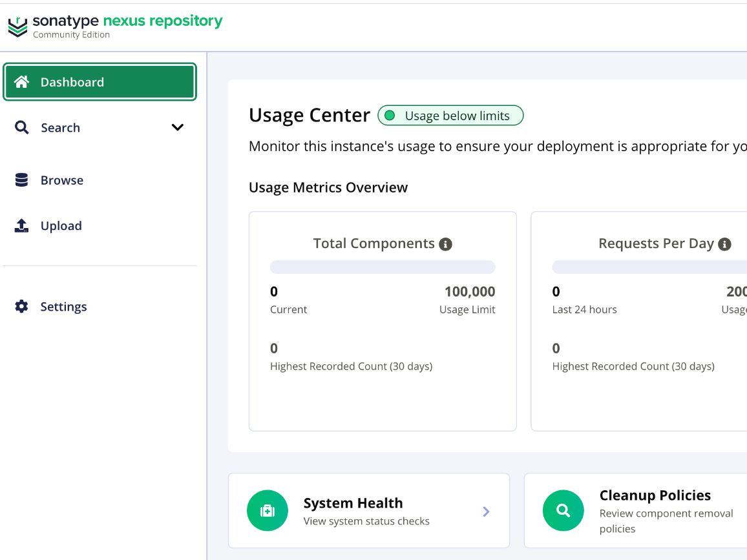Click the Dashboard home icon
Image resolution: width=747 pixels, height=560 pixels.
[22, 82]
